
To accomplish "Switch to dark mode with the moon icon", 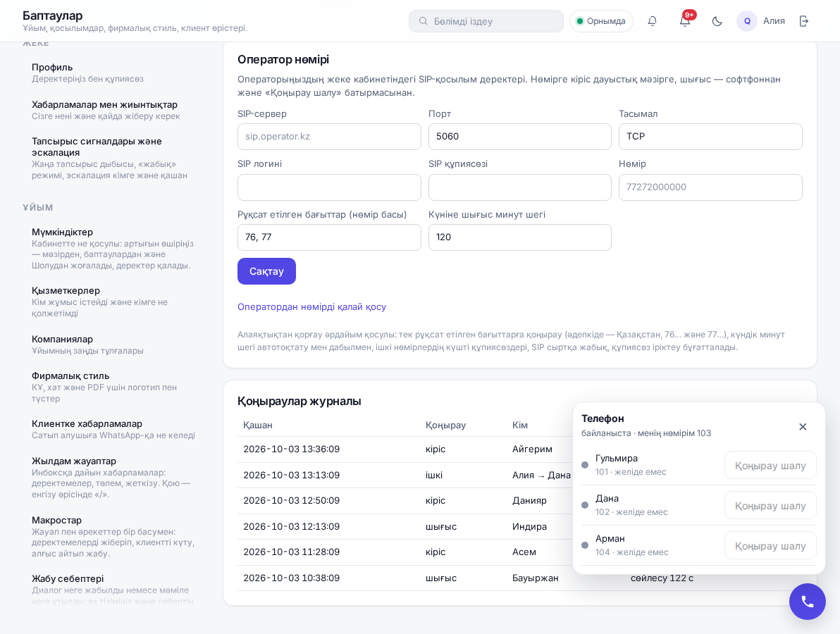I will tap(717, 21).
